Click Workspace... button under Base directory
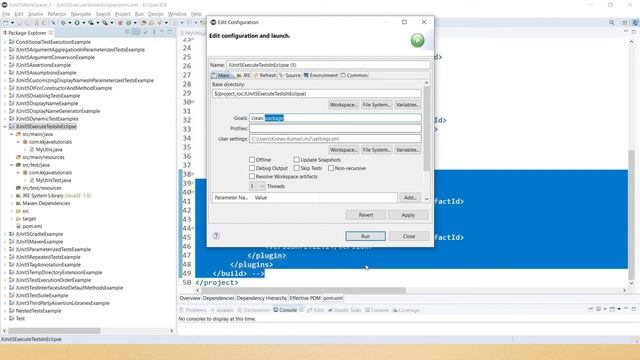Viewport: 640px width, 360px height. point(343,105)
